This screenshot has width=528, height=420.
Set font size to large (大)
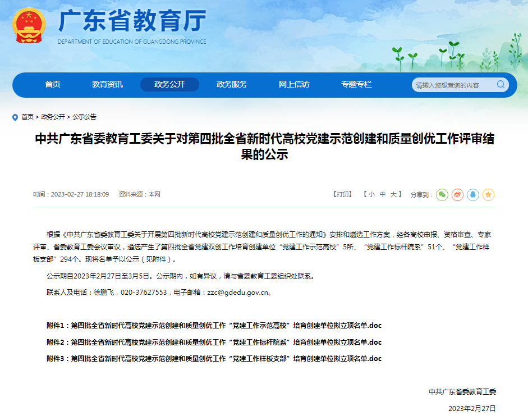394,194
